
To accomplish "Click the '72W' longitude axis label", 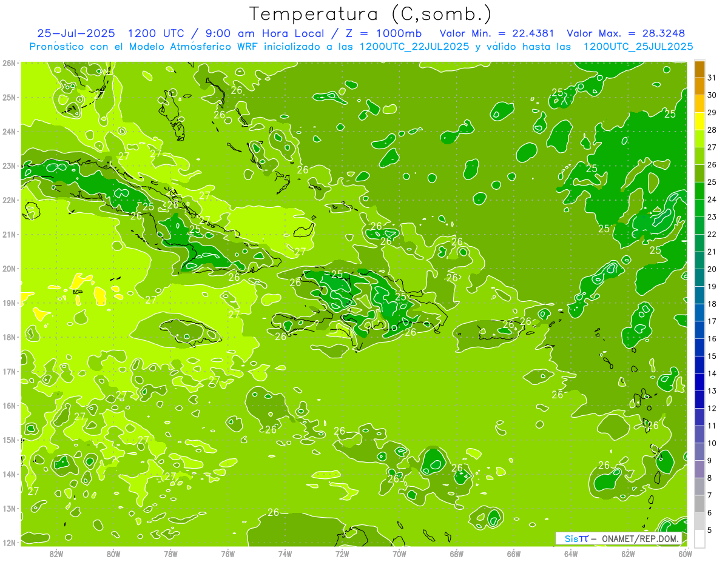I will 342,554.
